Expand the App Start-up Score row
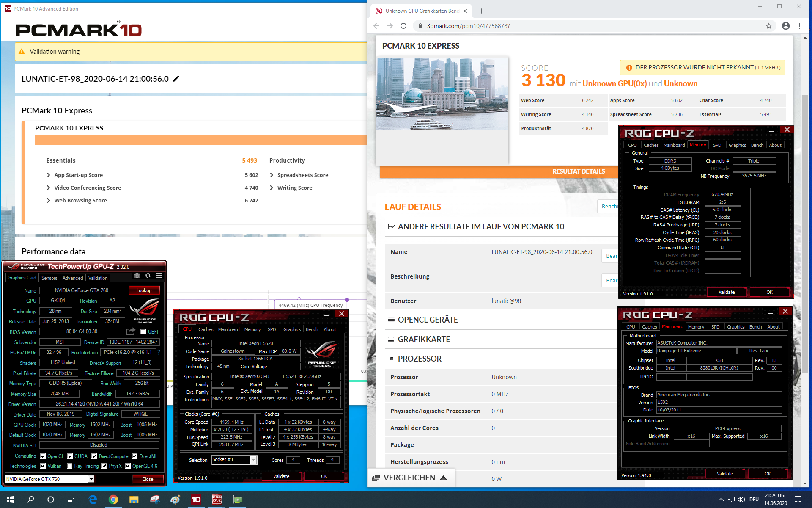 (48, 175)
